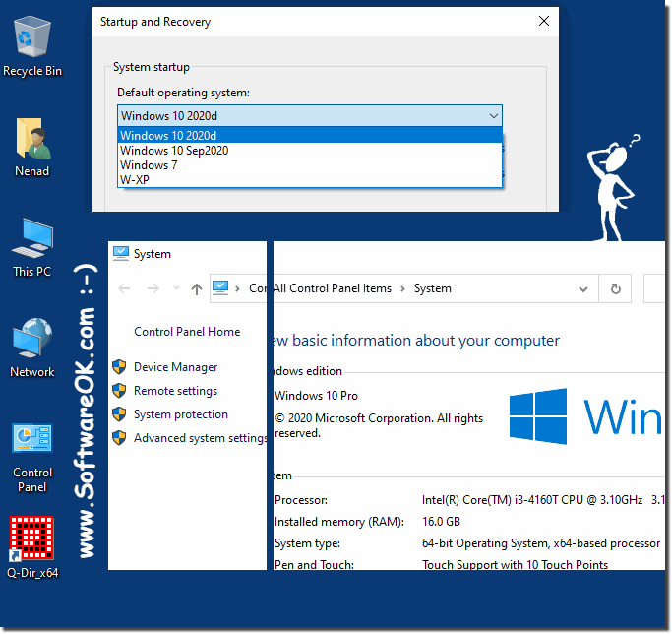Select Windows 10 Pro edition text
The height and width of the screenshot is (634, 672).
click(316, 396)
